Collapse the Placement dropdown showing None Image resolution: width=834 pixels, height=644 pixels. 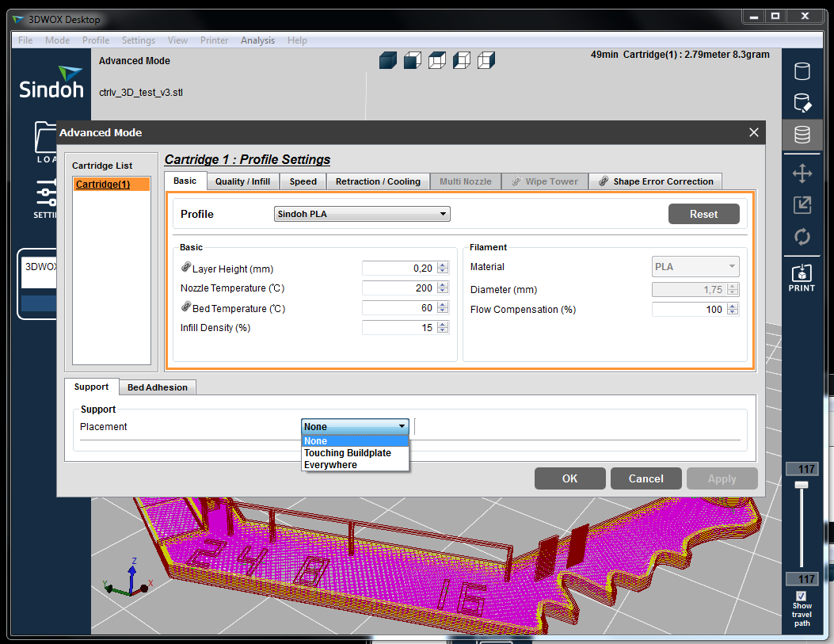[355, 426]
